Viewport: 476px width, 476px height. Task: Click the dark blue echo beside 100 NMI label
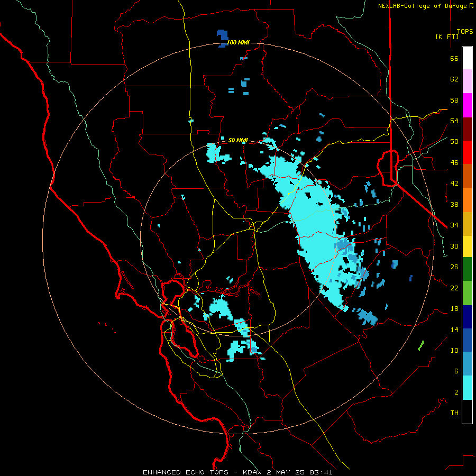tap(223, 38)
